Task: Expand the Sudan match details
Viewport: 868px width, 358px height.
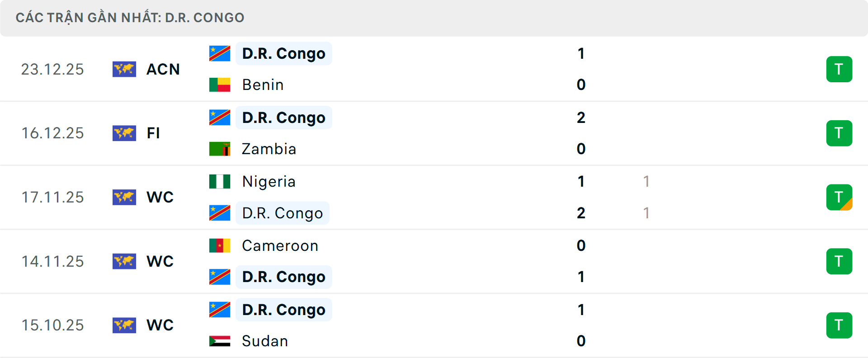Action: coord(434,325)
